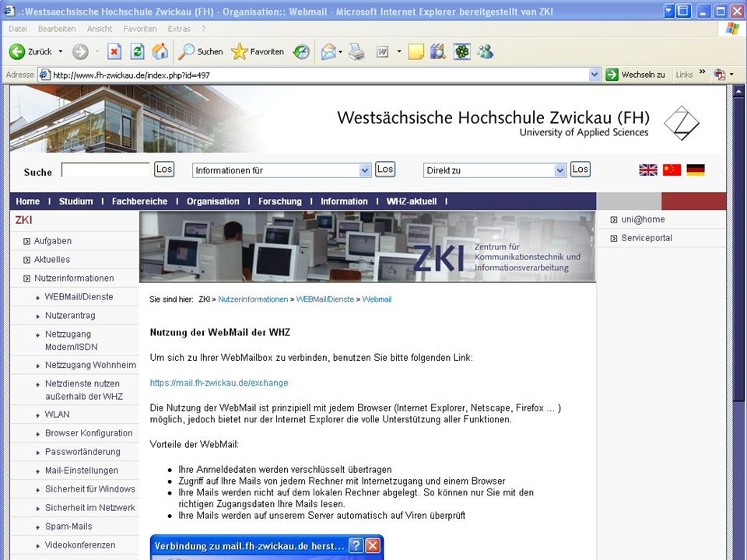This screenshot has height=560, width=747.
Task: Open the ? help menu
Action: pyautogui.click(x=203, y=29)
